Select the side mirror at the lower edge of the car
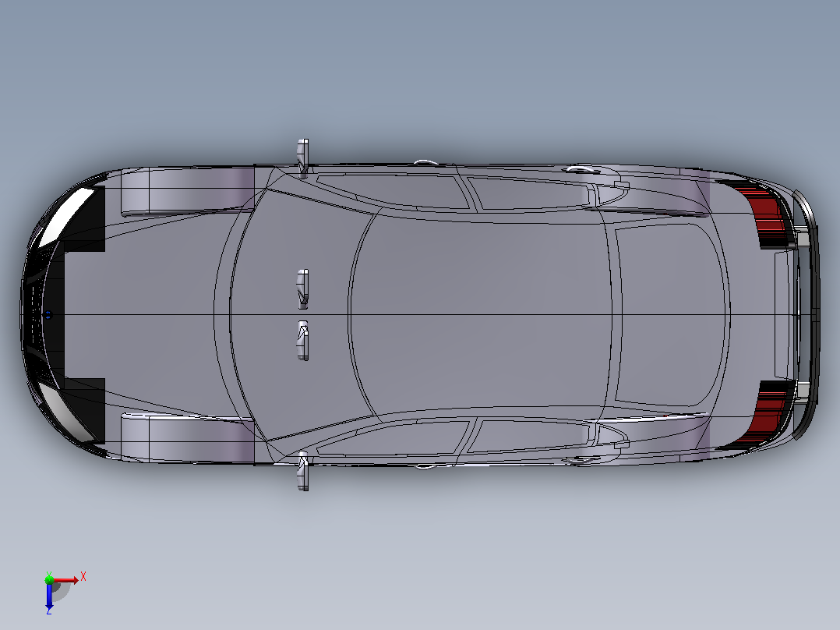The height and width of the screenshot is (630, 840). 303,471
